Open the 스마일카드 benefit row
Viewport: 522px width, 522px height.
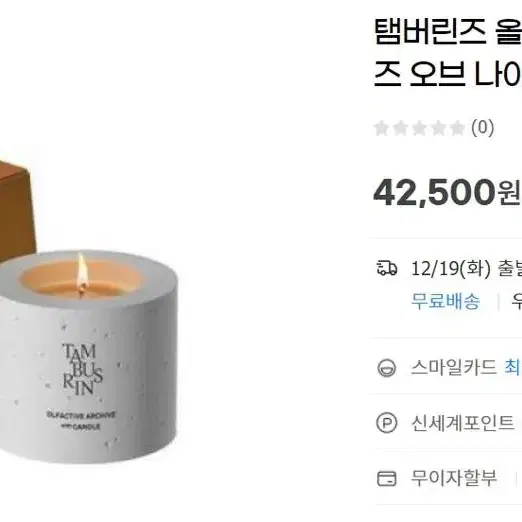coord(447,367)
